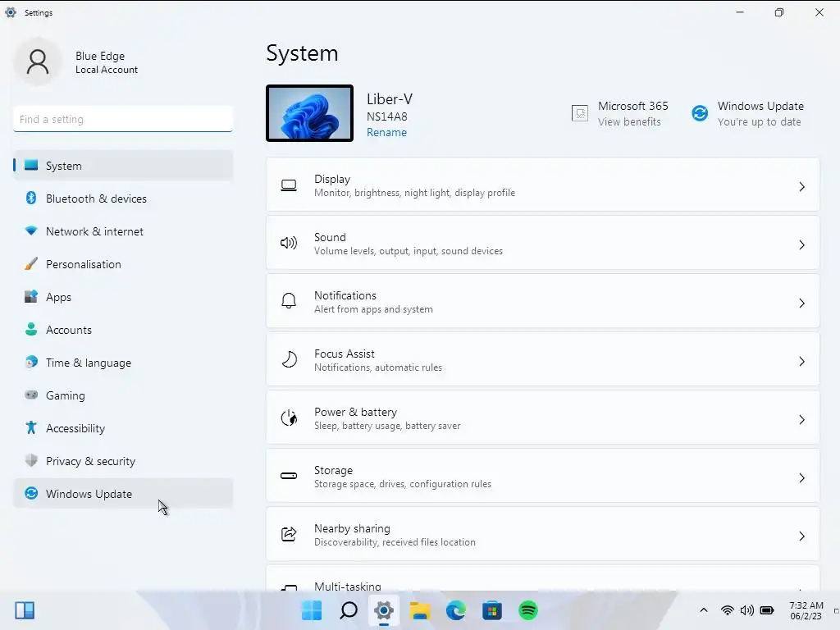Show hidden tray icons arrow
The height and width of the screenshot is (630, 840).
(704, 610)
